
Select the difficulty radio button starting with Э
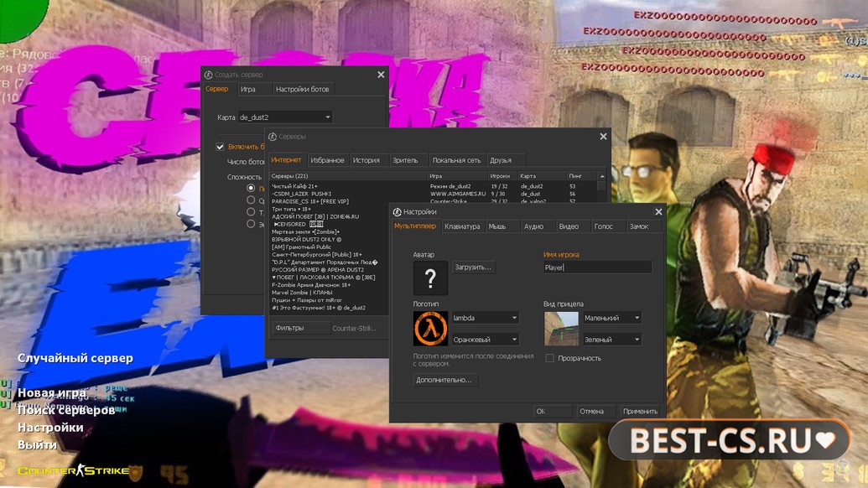[x=251, y=224]
